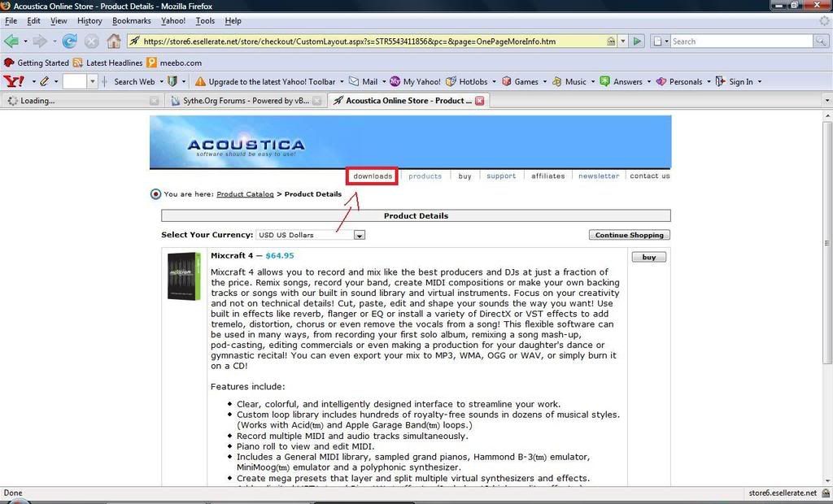Expand the Mail dropdown arrow on Yahoo toolbar
The width and height of the screenshot is (833, 504).
[x=384, y=81]
